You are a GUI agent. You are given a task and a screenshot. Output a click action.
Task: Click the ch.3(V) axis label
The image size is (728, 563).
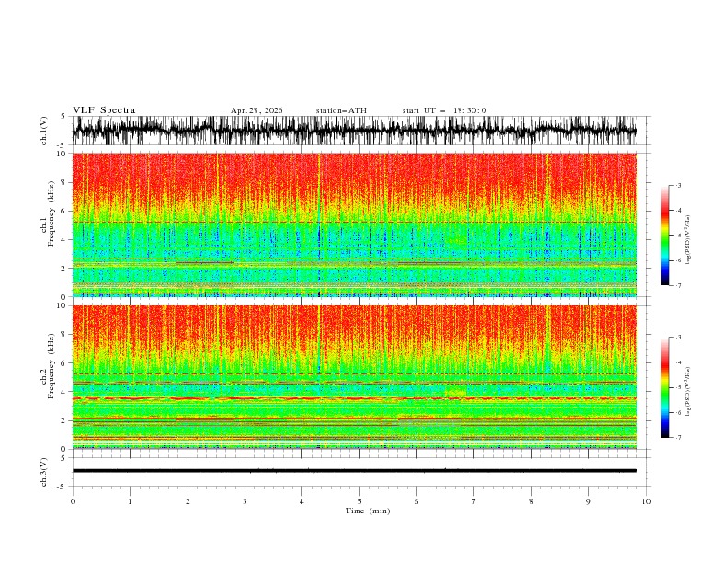click(44, 472)
